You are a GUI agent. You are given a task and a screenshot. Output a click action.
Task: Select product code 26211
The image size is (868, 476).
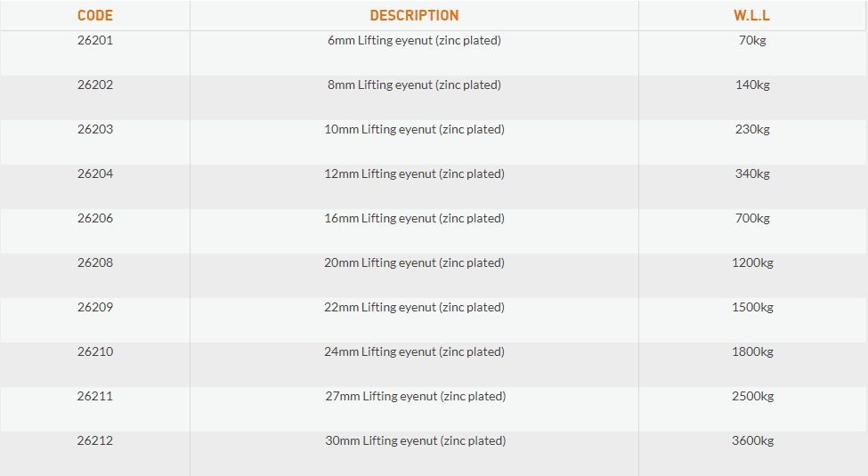pos(95,396)
